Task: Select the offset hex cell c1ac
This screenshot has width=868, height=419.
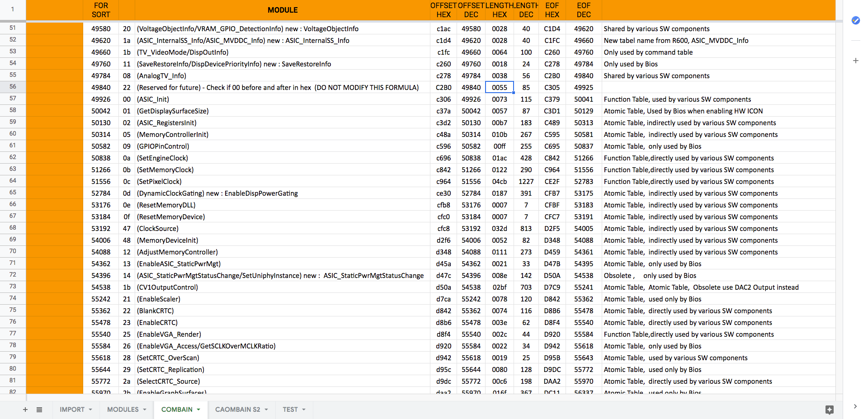Action: point(443,28)
